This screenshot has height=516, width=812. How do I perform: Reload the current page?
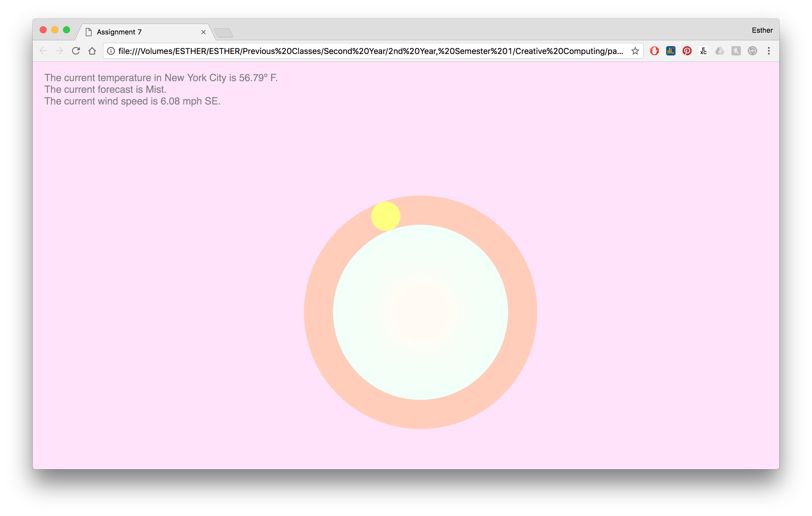[x=76, y=51]
